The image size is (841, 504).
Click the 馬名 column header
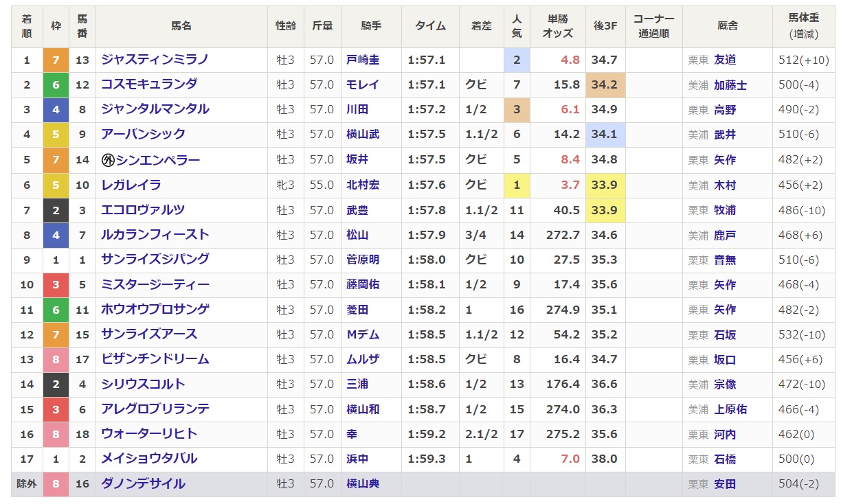point(181,26)
